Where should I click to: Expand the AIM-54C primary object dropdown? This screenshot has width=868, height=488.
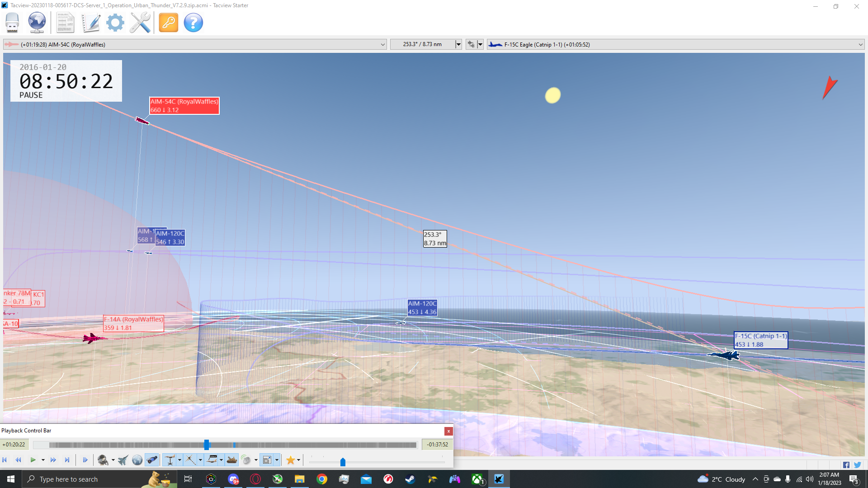(383, 44)
